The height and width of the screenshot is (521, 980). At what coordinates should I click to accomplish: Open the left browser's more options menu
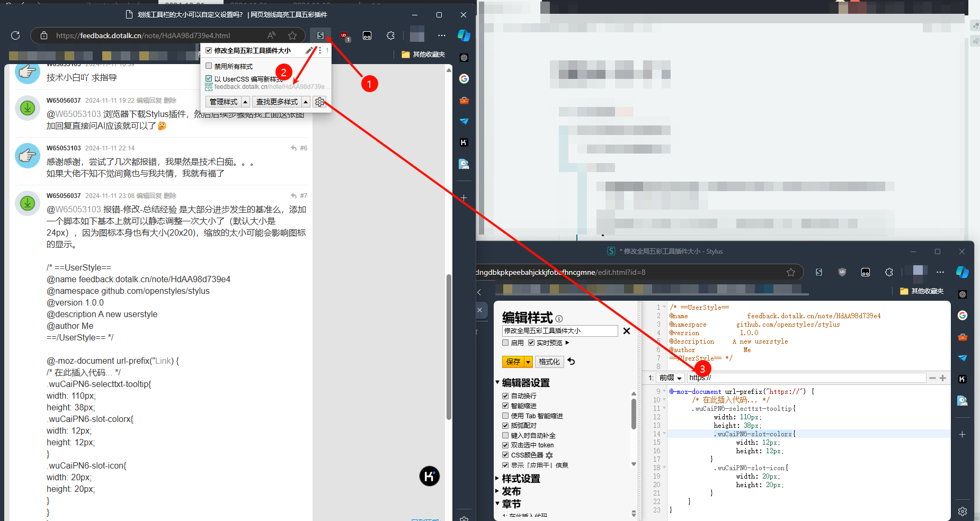441,35
